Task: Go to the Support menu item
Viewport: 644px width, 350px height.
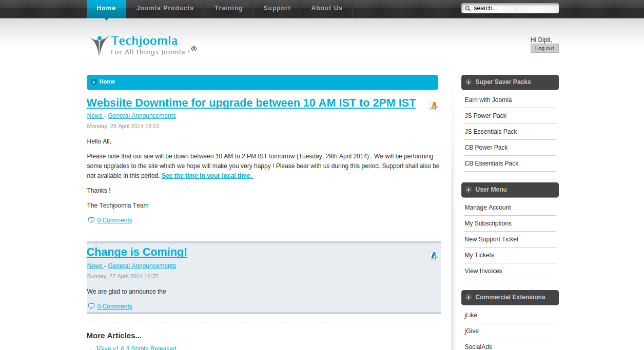Action: click(277, 8)
